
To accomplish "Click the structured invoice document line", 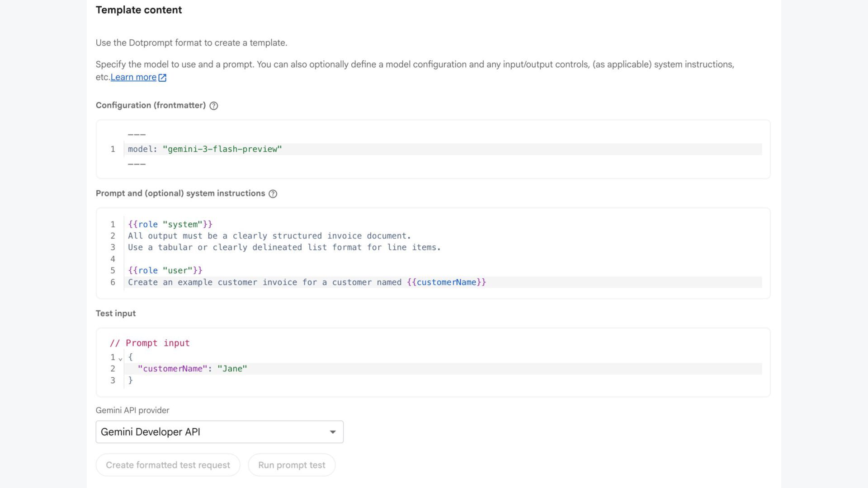I will (269, 236).
